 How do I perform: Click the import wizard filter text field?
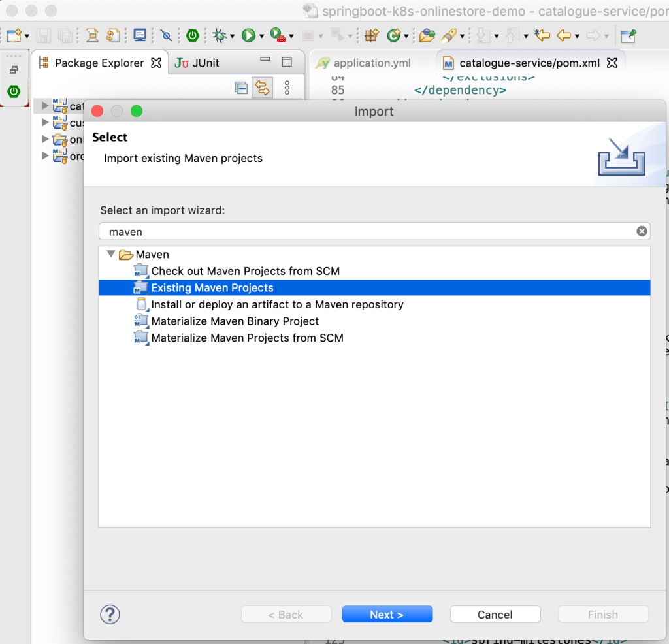pos(366,232)
